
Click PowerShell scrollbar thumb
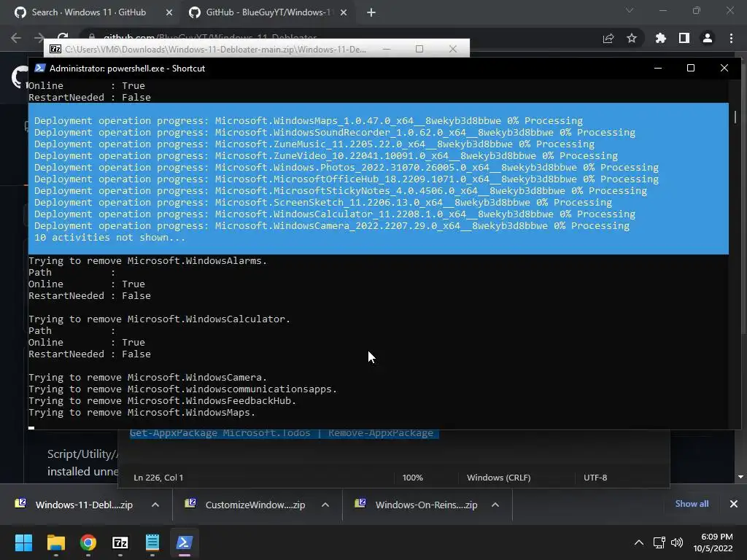tap(735, 116)
